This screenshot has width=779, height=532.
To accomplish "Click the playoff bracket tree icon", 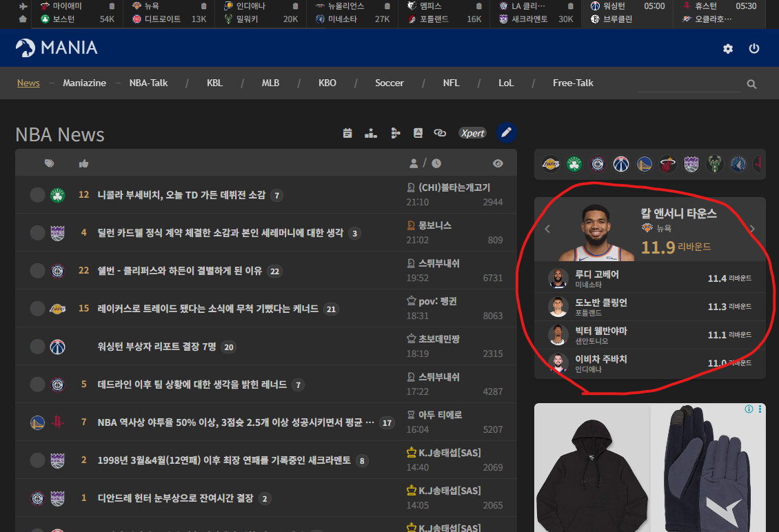I will (395, 133).
